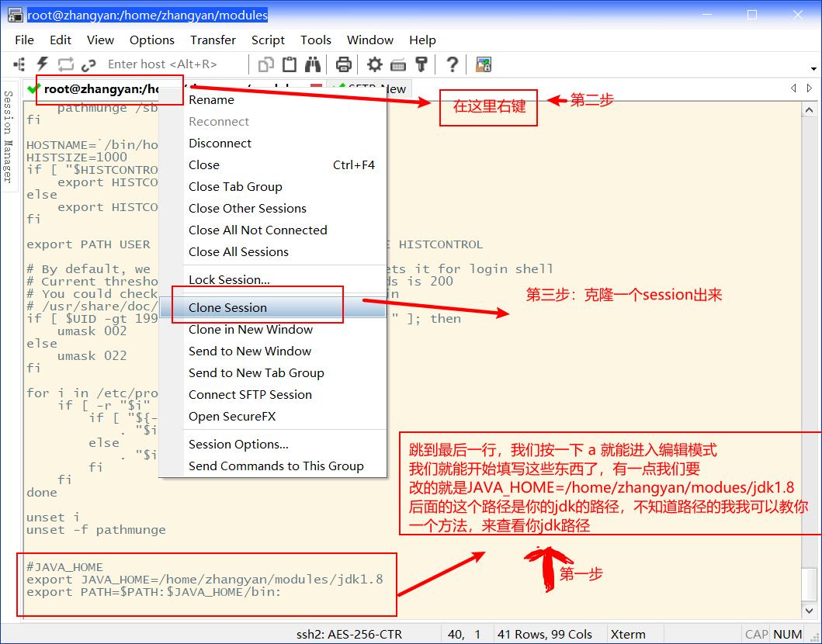Image resolution: width=822 pixels, height=644 pixels.
Task: Click the right tab-scroll chevron
Action: pyautogui.click(x=810, y=88)
